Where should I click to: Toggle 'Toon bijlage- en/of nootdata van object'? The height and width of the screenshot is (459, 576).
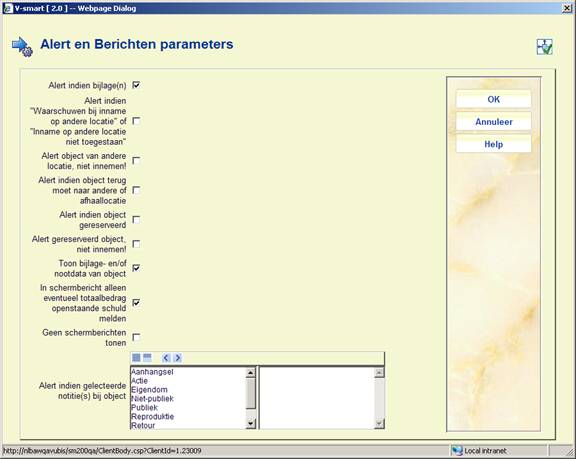coord(136,268)
